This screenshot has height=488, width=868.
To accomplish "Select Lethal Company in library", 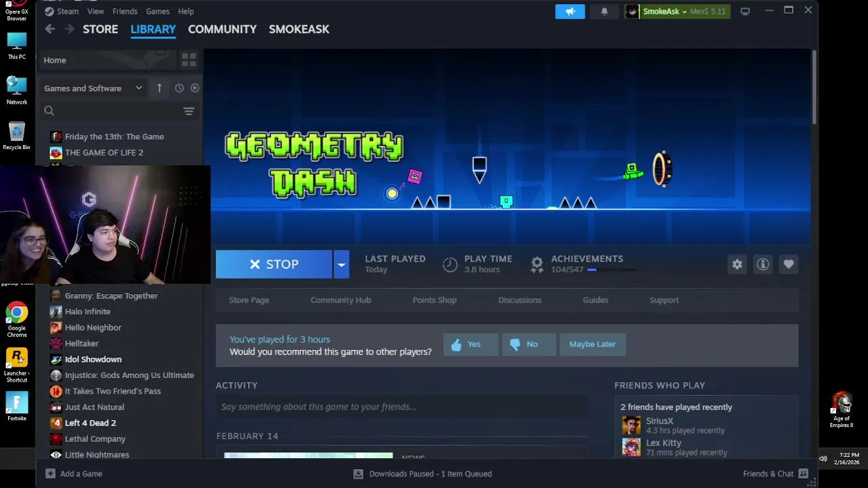I will [95, 439].
